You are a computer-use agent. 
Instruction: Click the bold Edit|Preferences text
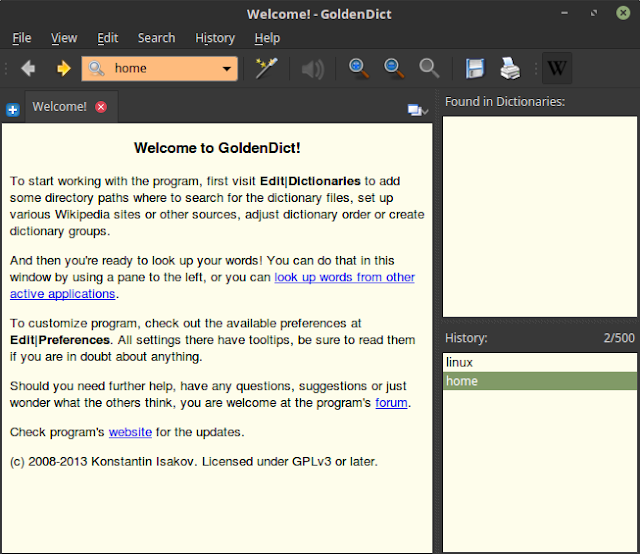(x=60, y=340)
